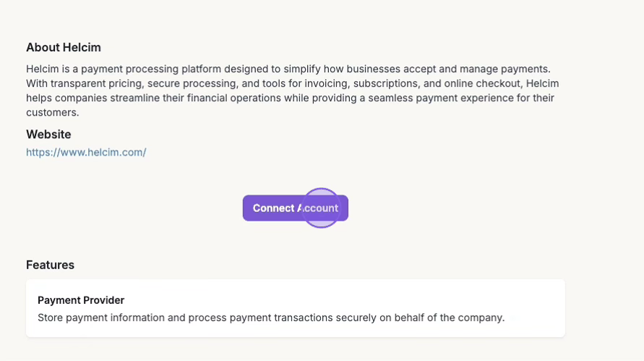Click the Payment Provider card title

coord(81,300)
